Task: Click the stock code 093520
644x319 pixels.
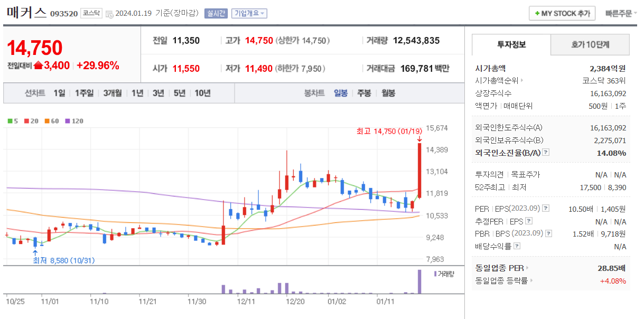Action: point(63,14)
